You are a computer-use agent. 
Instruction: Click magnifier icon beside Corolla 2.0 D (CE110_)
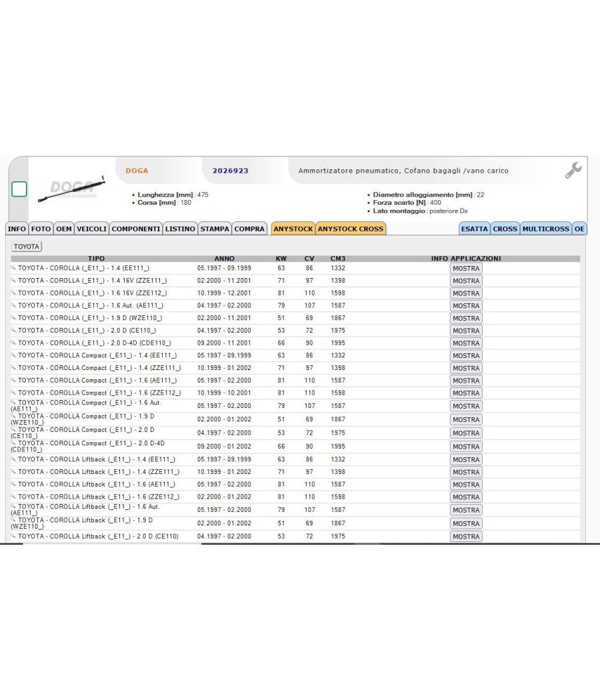pos(13,331)
